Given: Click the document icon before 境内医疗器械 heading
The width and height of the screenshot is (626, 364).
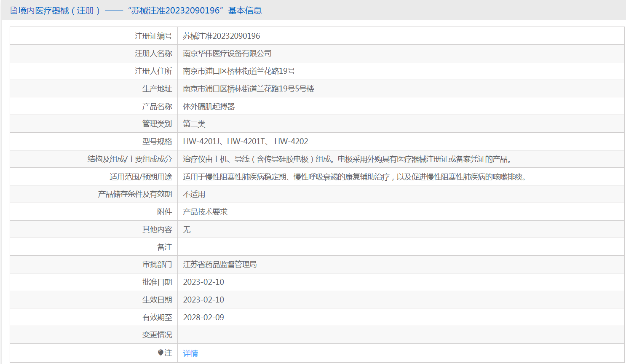Looking at the screenshot, I should (14, 11).
